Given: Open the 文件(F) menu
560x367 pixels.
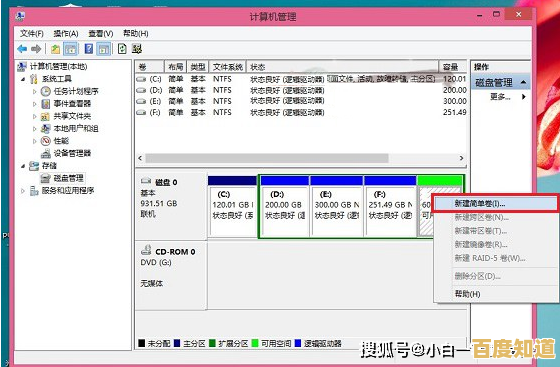Looking at the screenshot, I should [x=32, y=34].
